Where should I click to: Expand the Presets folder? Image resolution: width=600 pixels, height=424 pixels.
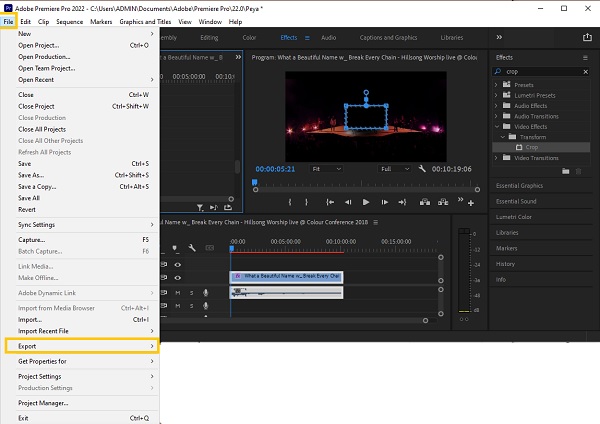tap(496, 85)
